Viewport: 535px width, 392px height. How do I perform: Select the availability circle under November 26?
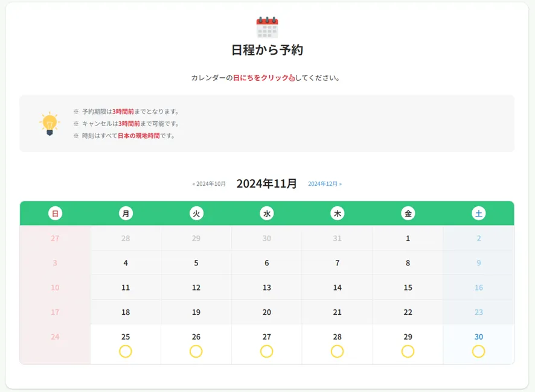196,352
